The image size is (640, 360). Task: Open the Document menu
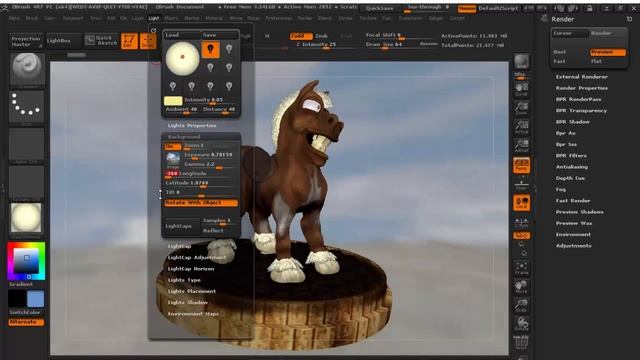(73, 18)
